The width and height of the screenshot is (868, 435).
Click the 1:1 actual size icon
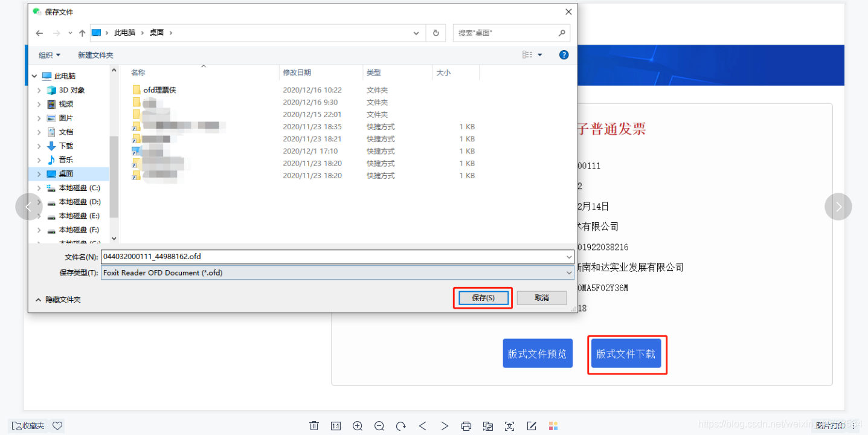pyautogui.click(x=336, y=426)
